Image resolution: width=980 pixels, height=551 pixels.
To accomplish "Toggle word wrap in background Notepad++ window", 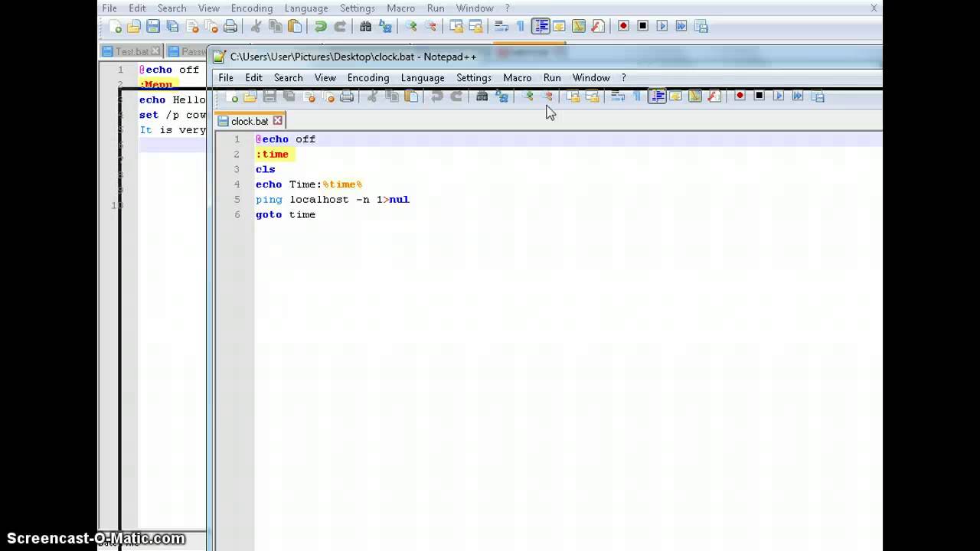I will [501, 27].
